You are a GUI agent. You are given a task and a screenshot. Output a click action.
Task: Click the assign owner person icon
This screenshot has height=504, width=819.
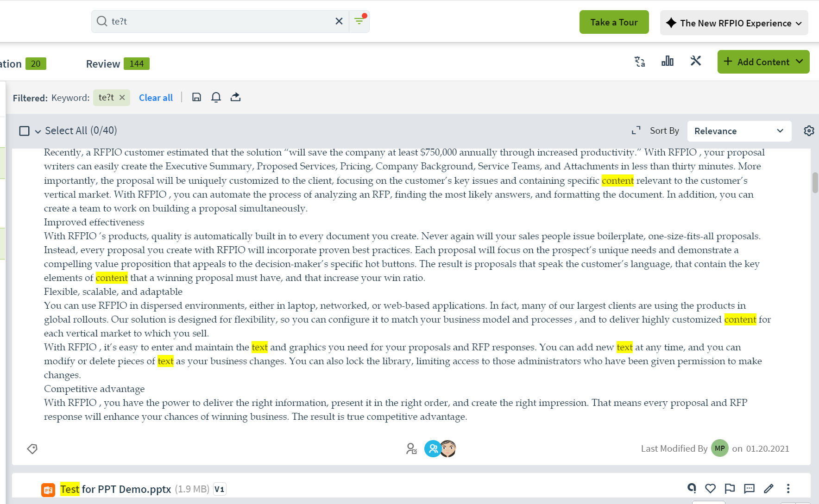coord(411,448)
